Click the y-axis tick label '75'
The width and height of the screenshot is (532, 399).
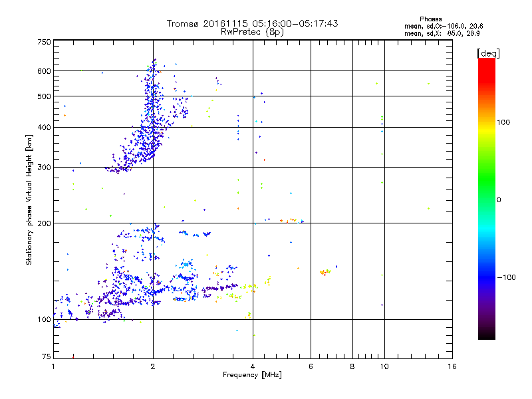click(47, 356)
